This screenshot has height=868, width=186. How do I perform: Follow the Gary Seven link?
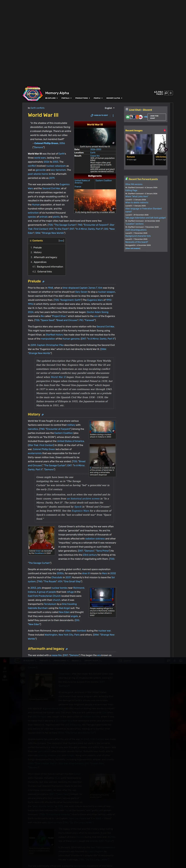[x=81, y=292]
